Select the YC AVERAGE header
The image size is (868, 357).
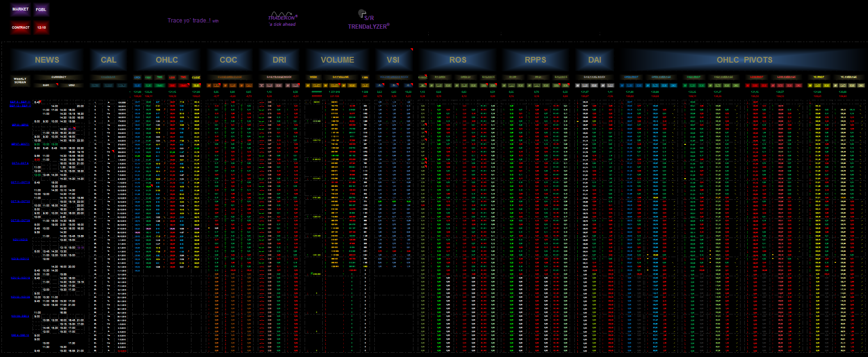click(848, 77)
